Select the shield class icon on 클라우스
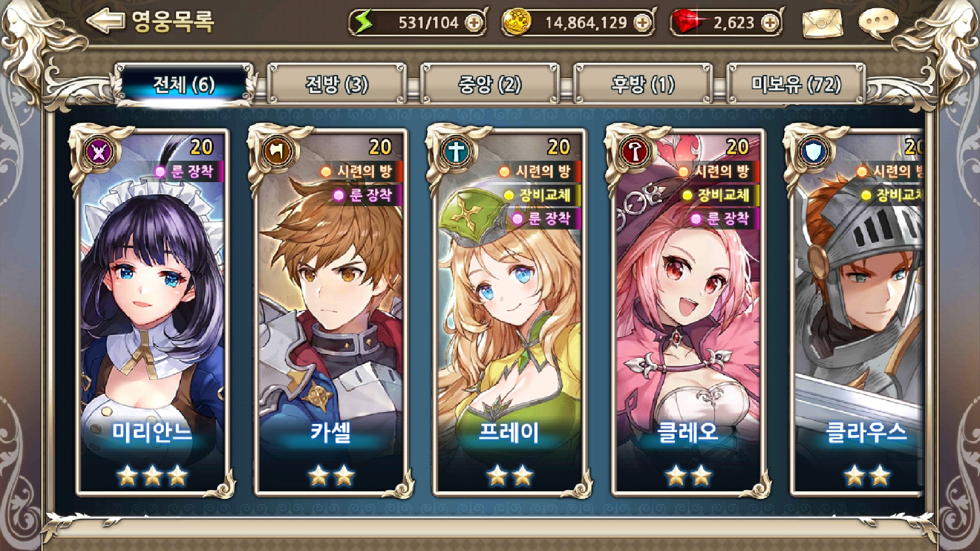The width and height of the screenshot is (980, 551). click(x=813, y=152)
